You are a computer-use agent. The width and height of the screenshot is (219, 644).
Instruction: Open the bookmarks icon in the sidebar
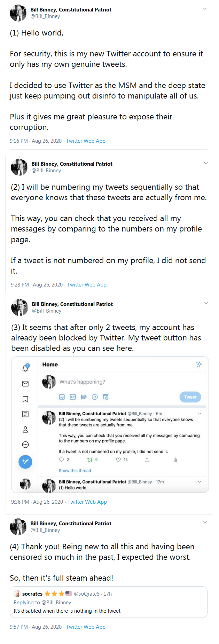coord(25,399)
